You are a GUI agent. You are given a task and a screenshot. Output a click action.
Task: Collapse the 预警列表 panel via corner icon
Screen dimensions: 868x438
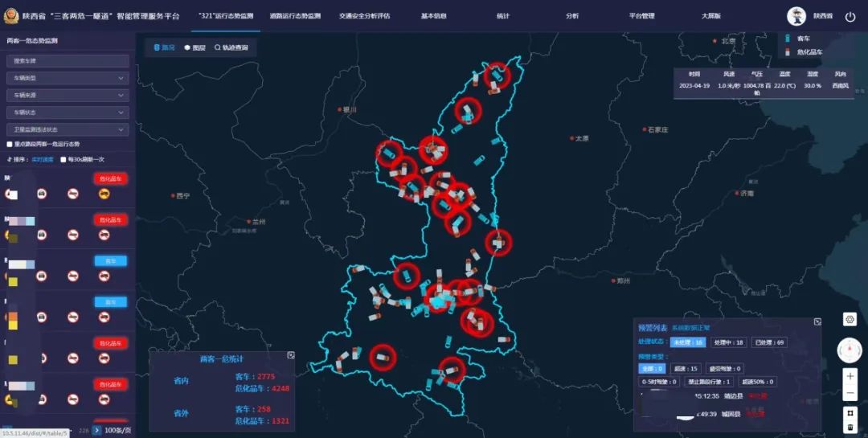click(x=817, y=321)
